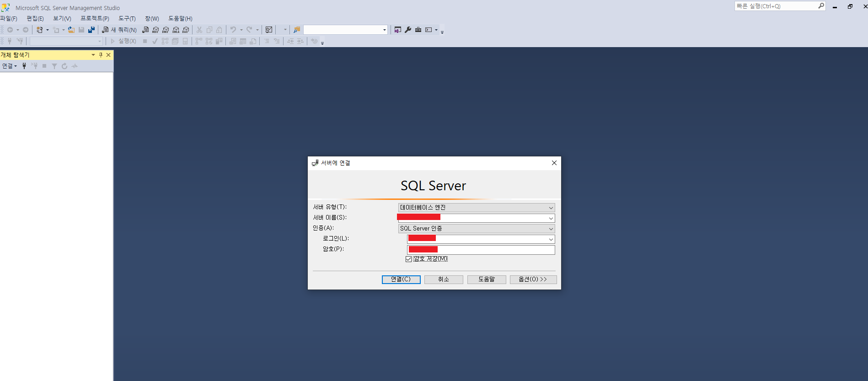
Task: Open the find combo box dropdown in toolbar
Action: point(384,30)
